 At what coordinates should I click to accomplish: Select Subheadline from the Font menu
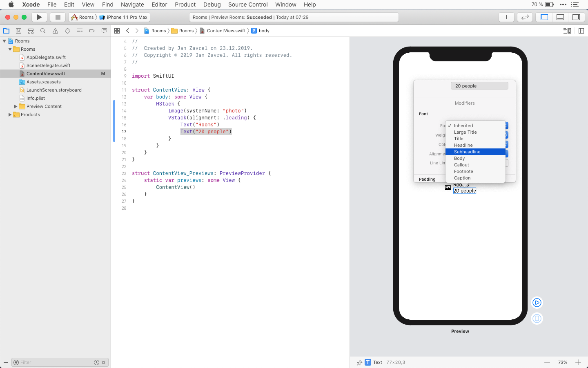pos(467,151)
